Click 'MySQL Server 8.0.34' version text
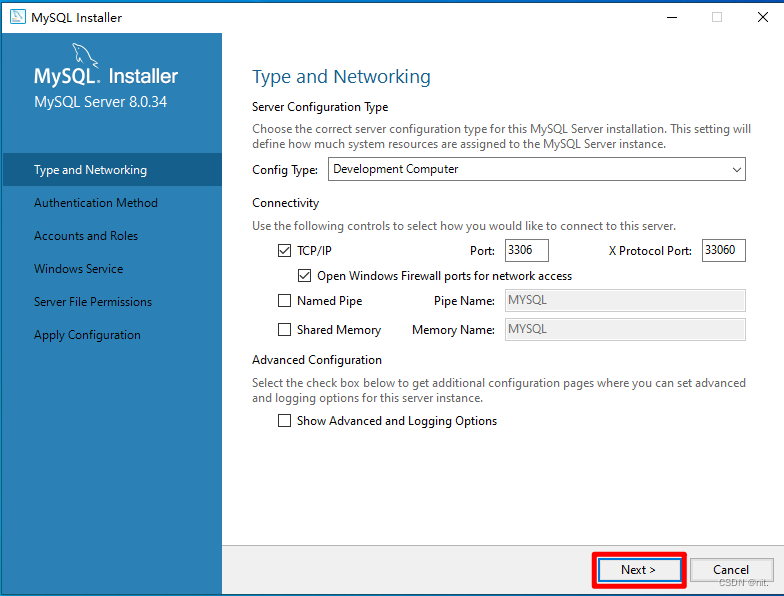This screenshot has height=596, width=784. [100, 102]
